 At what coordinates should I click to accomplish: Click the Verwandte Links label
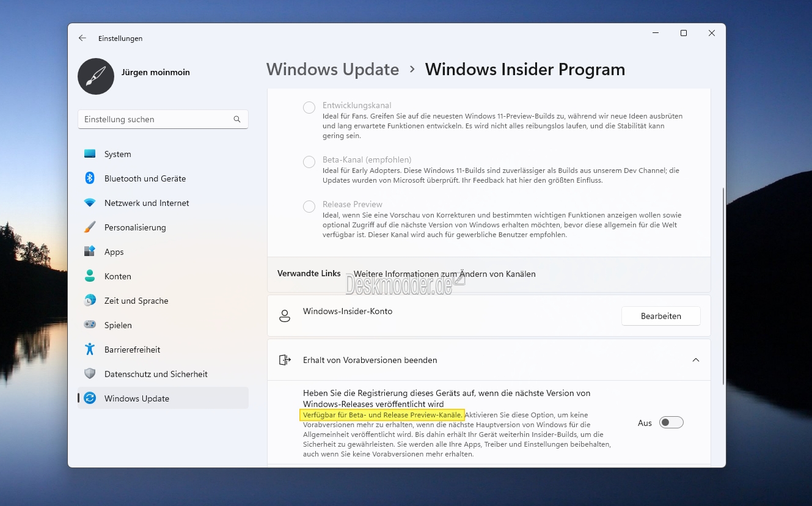point(309,273)
